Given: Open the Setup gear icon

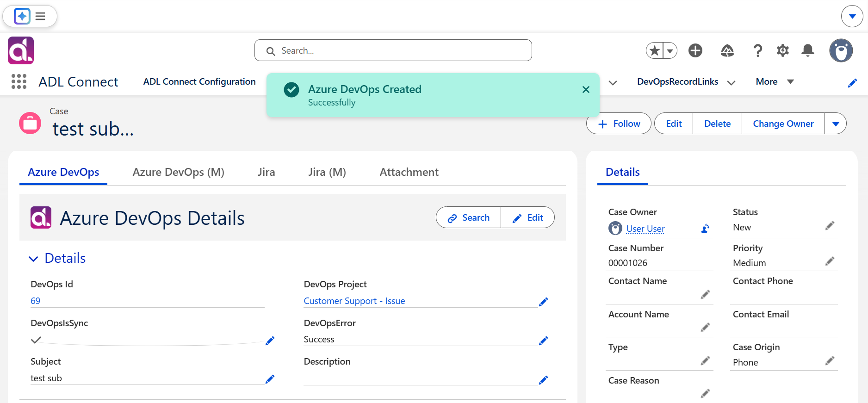Looking at the screenshot, I should click(782, 50).
